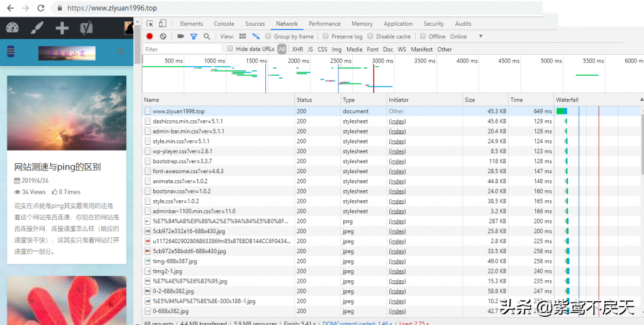Filter requests by XHR type
Viewport: 644px width, 325px height.
(x=297, y=49)
